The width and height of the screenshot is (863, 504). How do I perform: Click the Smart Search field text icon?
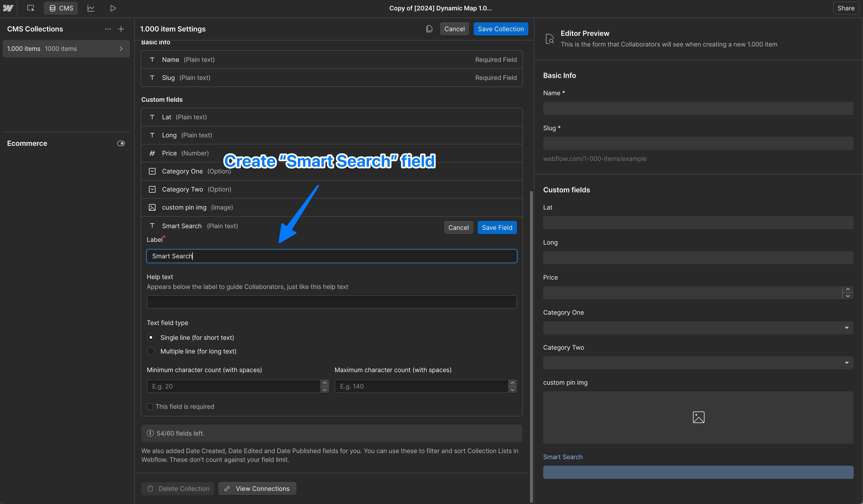tap(152, 225)
